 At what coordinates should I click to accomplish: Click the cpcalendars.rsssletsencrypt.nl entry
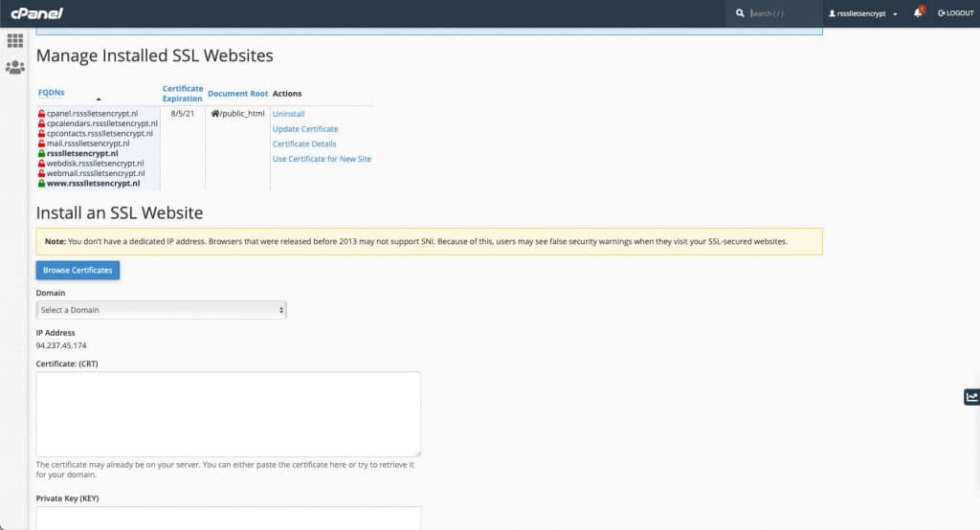[x=101, y=123]
